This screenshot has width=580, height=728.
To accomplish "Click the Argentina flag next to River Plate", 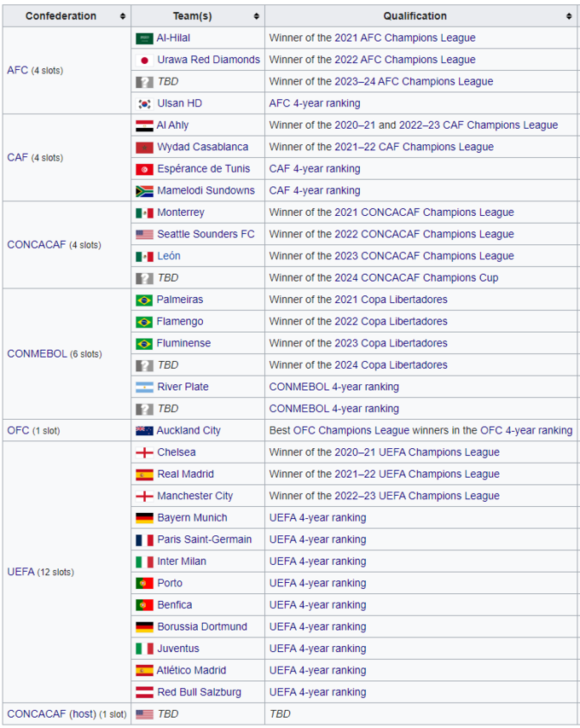I will click(144, 387).
